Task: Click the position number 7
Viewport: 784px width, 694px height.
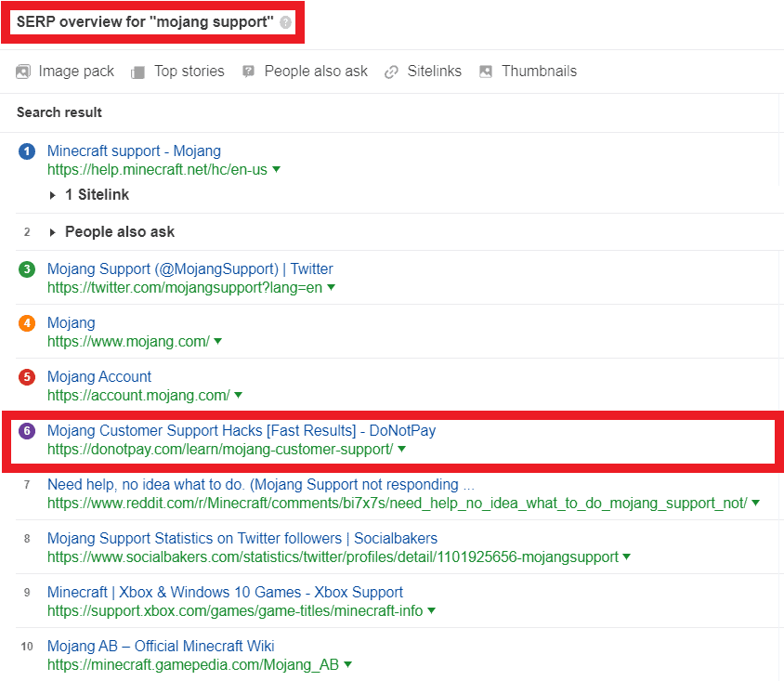Action: tap(27, 485)
